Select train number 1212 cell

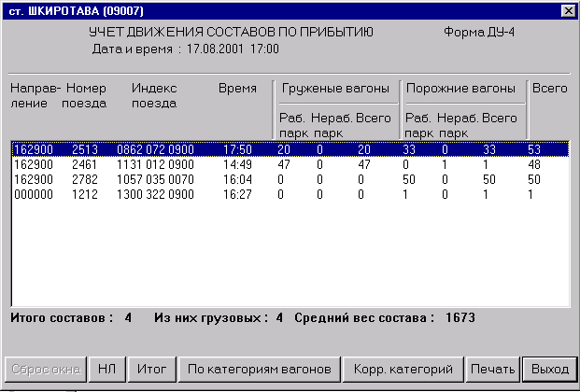coord(85,194)
